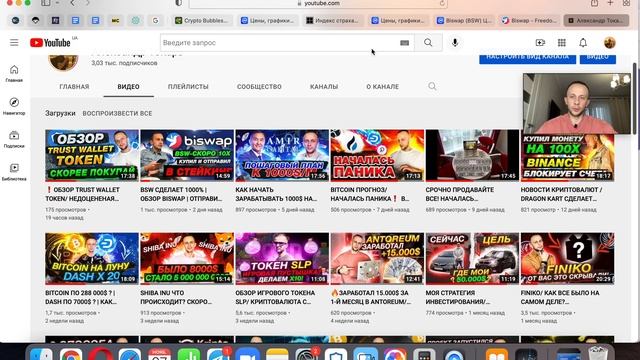Viewport: 640px width, 360px height.
Task: Switch to the Crypto Bubbles browser tab
Action: click(202, 20)
